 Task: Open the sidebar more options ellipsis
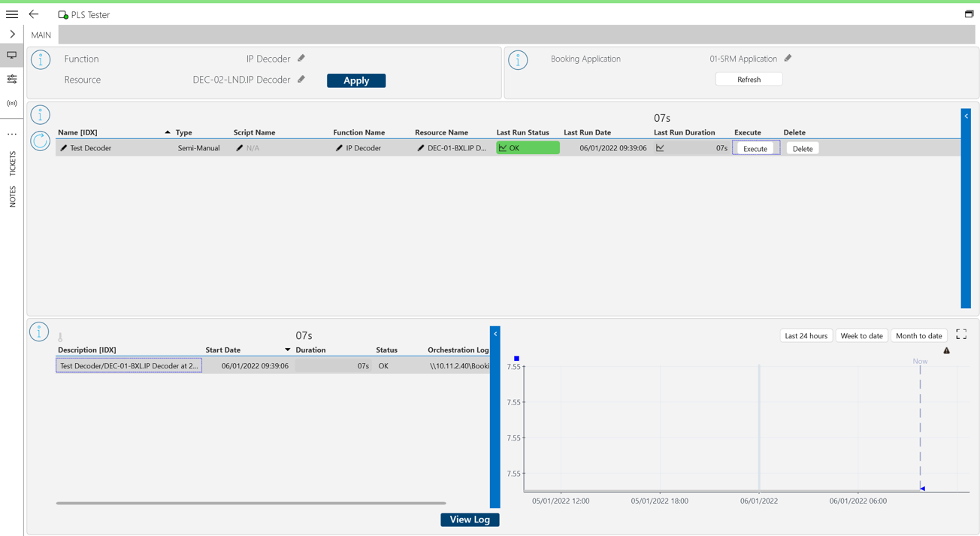12,134
